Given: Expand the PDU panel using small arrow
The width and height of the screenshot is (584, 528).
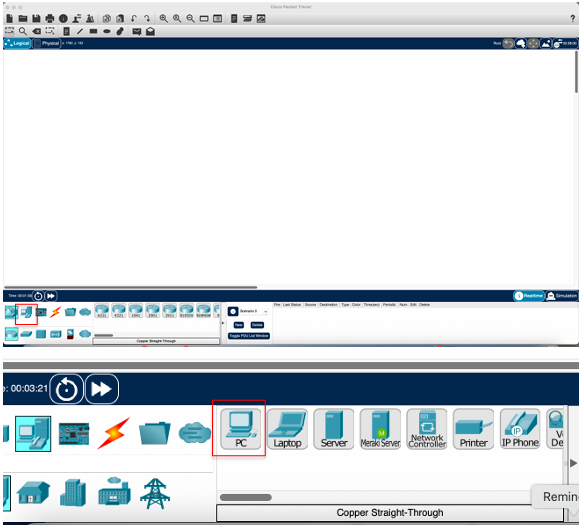Looking at the screenshot, I should tap(223, 323).
